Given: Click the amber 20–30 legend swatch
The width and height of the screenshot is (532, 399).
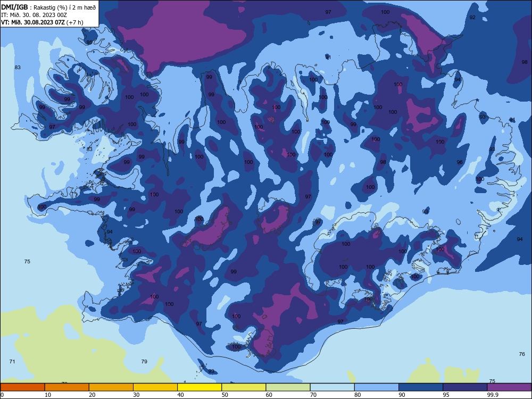Looking at the screenshot, I should click(111, 387).
